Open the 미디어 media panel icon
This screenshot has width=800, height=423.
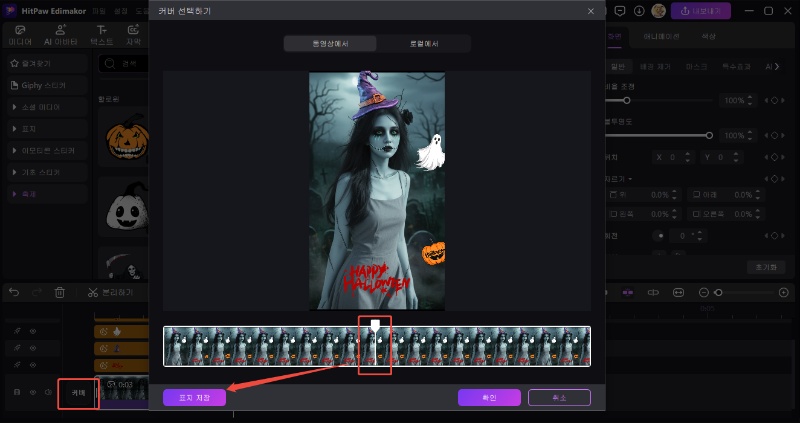coord(19,36)
